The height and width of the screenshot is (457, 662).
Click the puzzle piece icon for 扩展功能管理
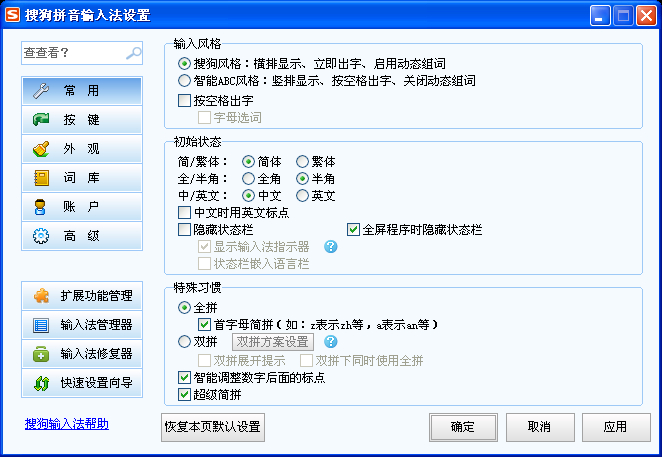[x=41, y=296]
